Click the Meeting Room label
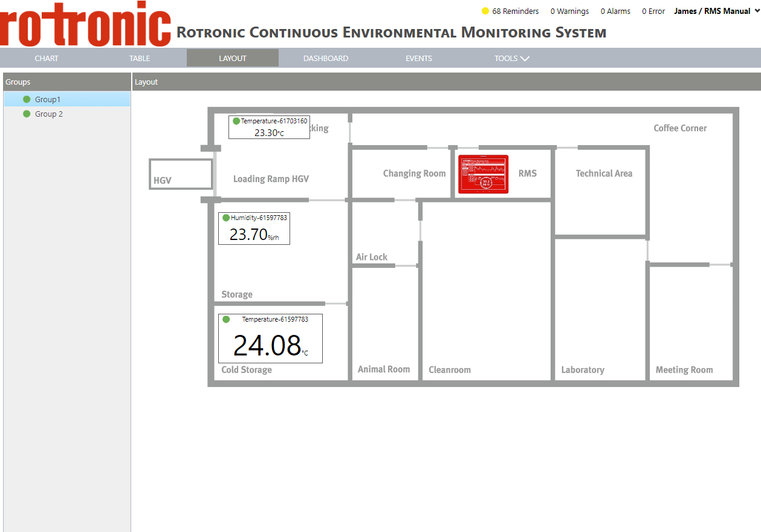761x532 pixels. [x=684, y=370]
